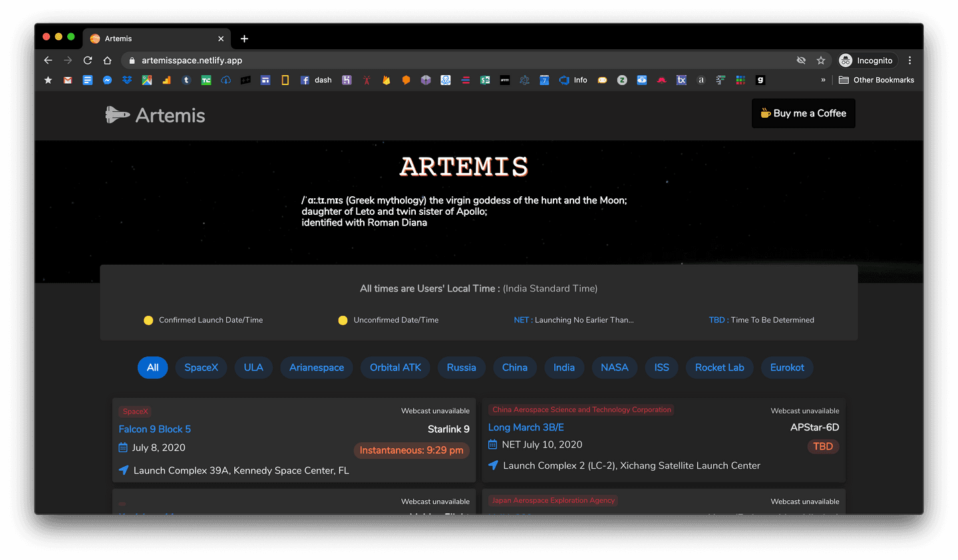Click the Gmail bookmark icon

tap(68, 80)
